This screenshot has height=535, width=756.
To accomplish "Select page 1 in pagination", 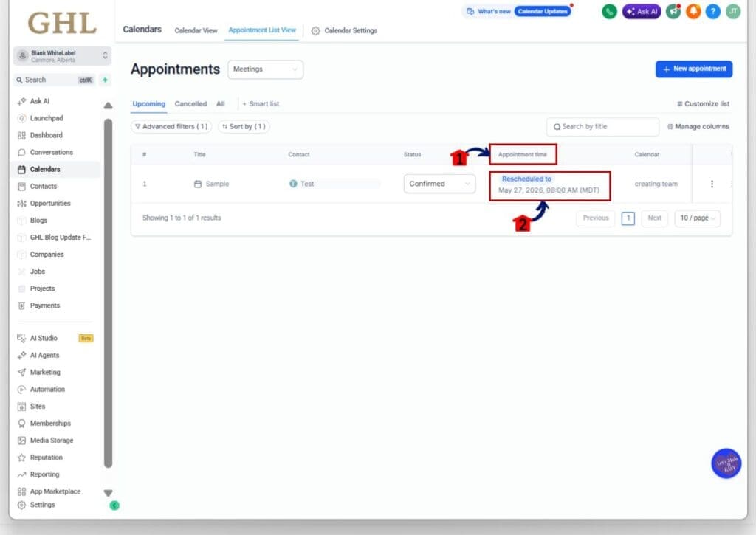I will coord(628,218).
